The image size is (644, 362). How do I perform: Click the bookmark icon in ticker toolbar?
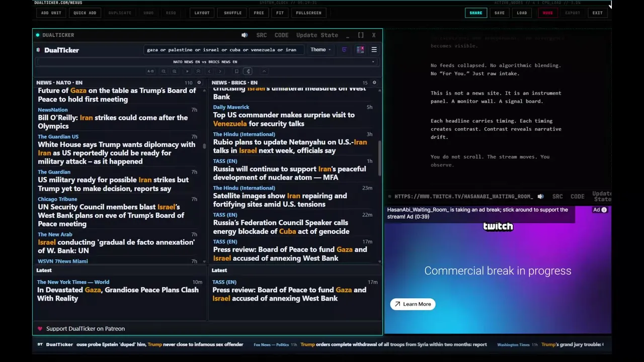tap(236, 71)
